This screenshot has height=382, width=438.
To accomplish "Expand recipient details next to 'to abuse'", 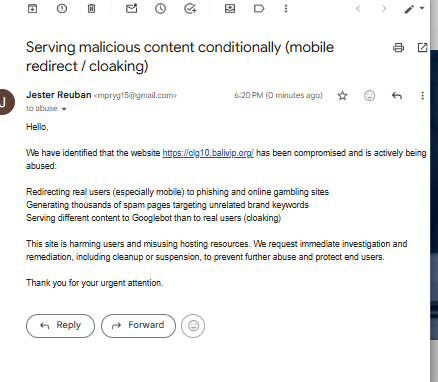I will (64, 109).
